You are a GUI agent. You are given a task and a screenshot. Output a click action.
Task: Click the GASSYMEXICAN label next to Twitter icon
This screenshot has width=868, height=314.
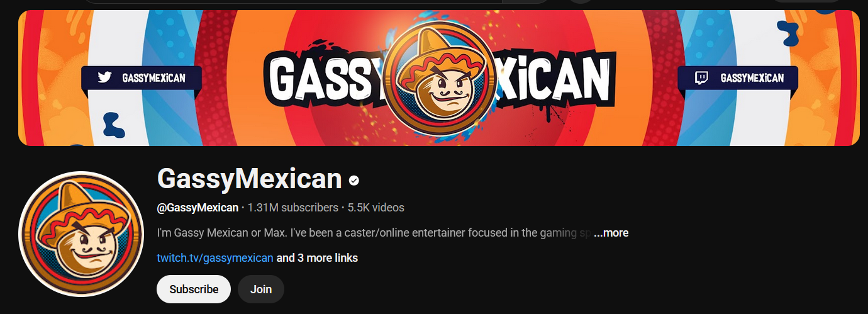pos(153,78)
